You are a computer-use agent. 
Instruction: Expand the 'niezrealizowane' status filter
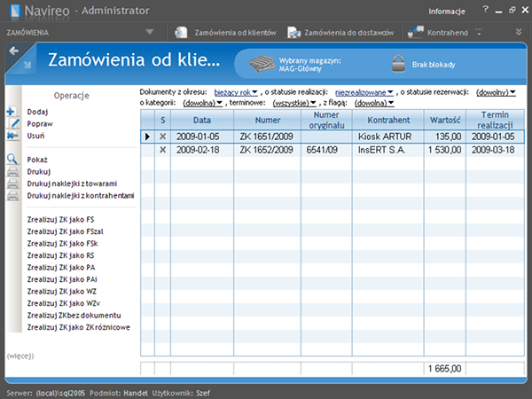tap(364, 91)
